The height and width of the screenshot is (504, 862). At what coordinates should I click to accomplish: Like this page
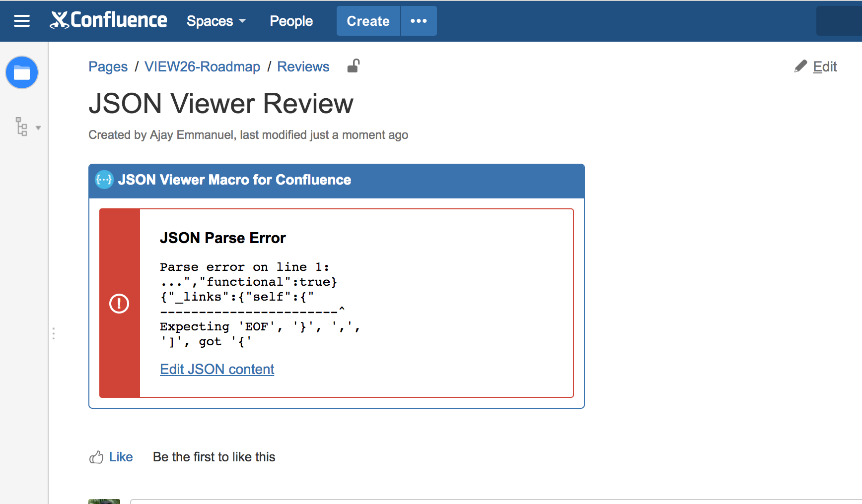point(121,457)
